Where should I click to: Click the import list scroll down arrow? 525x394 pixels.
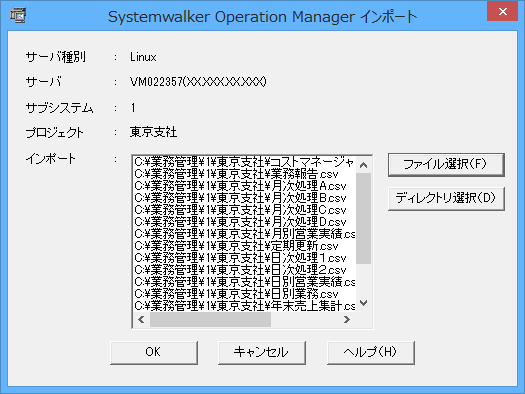tap(364, 303)
